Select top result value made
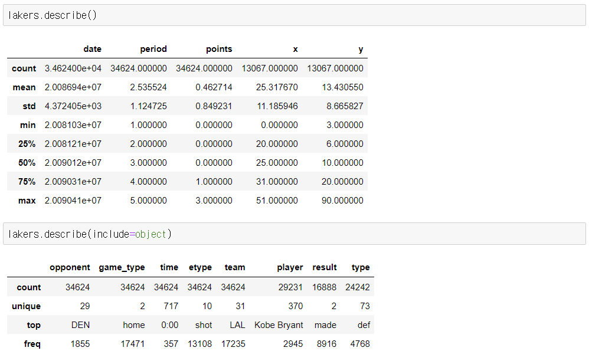The image size is (589, 364). 325,325
